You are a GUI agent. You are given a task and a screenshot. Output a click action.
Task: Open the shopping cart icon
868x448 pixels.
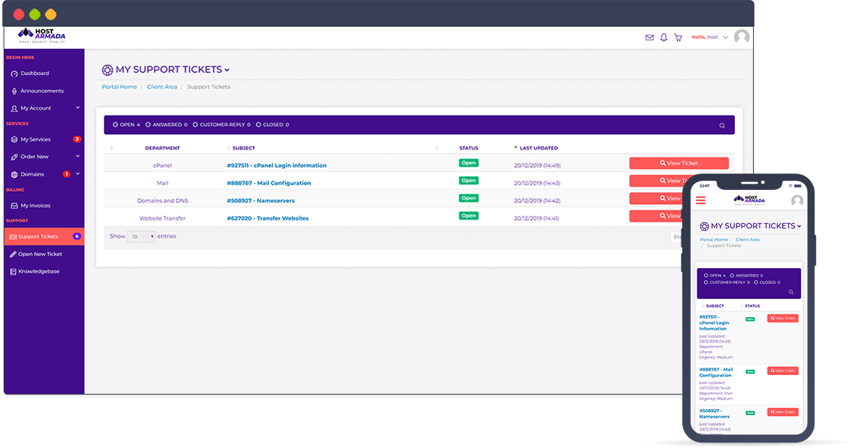point(678,37)
